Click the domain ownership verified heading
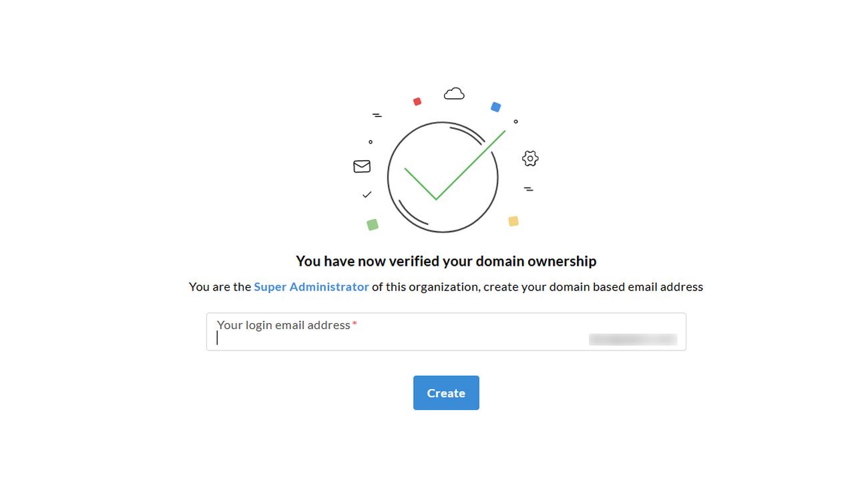 point(446,261)
